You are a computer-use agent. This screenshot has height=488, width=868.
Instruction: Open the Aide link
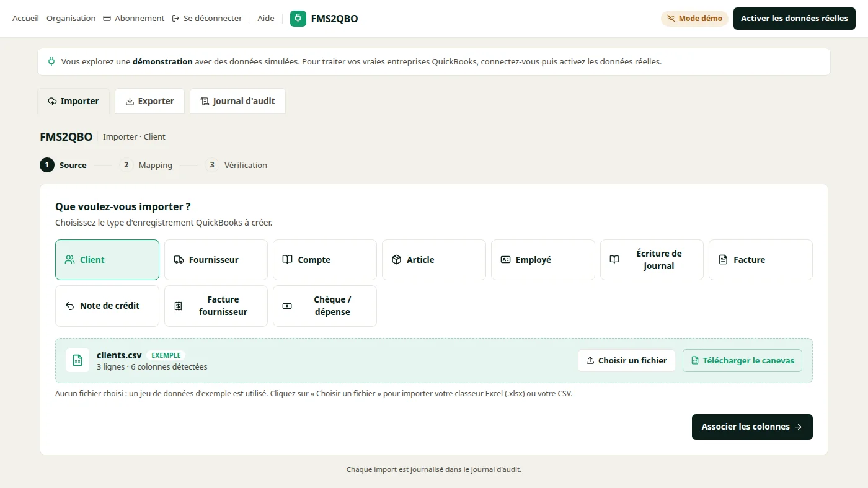point(266,19)
